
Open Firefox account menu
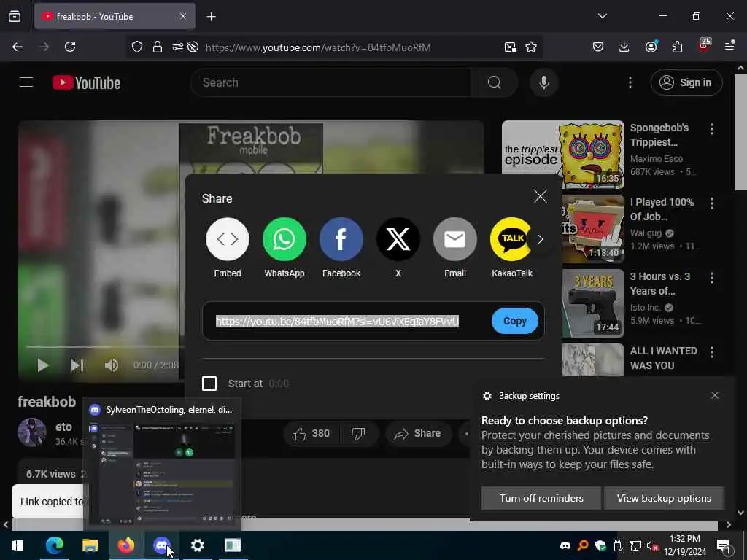click(x=651, y=47)
